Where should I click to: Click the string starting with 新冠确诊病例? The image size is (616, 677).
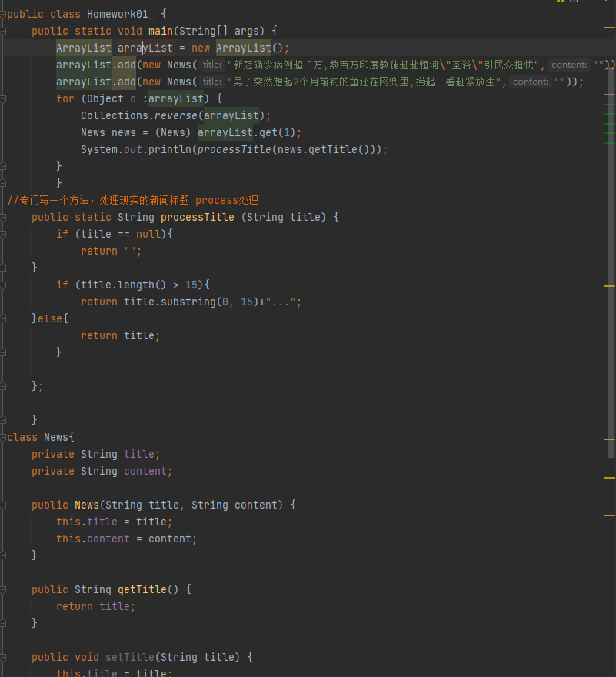coord(383,65)
